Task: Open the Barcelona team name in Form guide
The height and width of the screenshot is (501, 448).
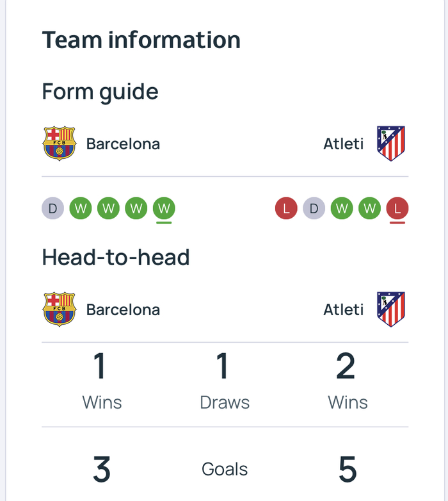Action: (123, 144)
